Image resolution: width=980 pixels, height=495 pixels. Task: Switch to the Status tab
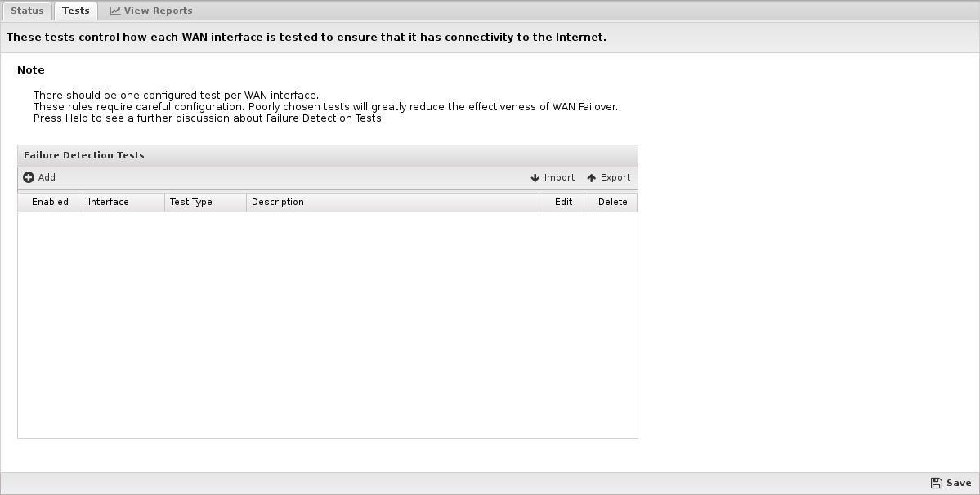point(27,11)
